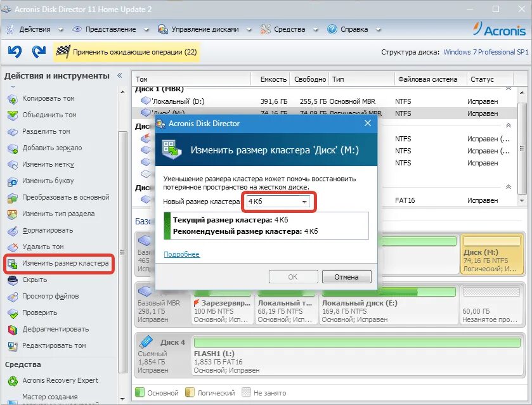Click the Отмена button
The width and height of the screenshot is (532, 405).
tap(346, 277)
